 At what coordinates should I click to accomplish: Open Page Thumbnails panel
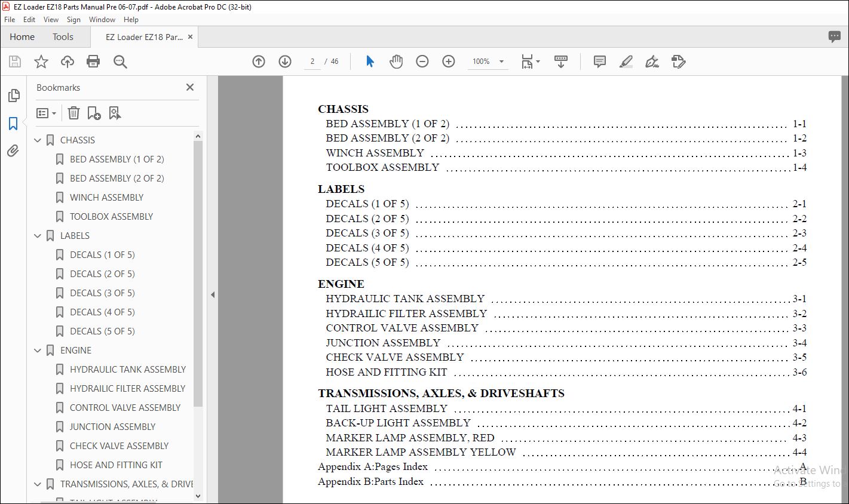[13, 96]
